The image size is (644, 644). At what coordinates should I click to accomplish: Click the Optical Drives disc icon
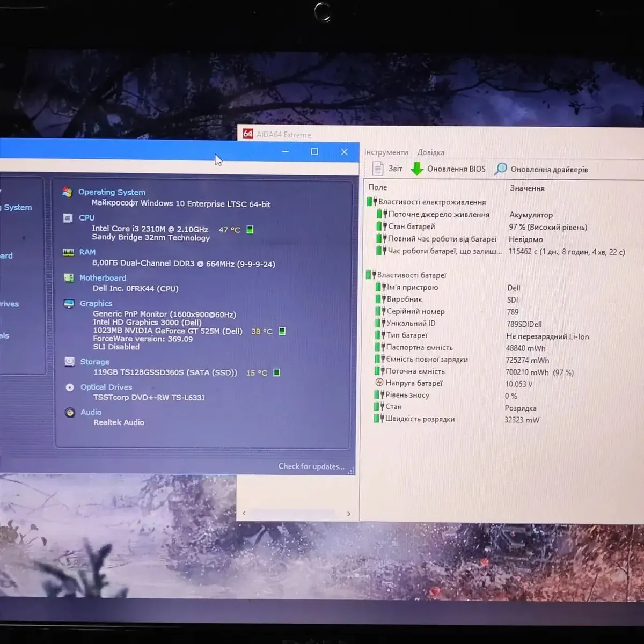(x=70, y=387)
